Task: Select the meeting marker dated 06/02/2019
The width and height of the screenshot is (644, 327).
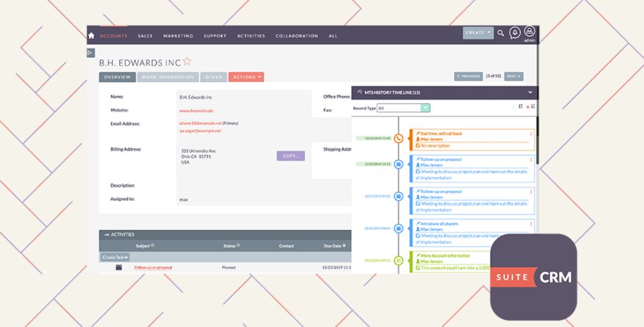Action: (x=399, y=228)
